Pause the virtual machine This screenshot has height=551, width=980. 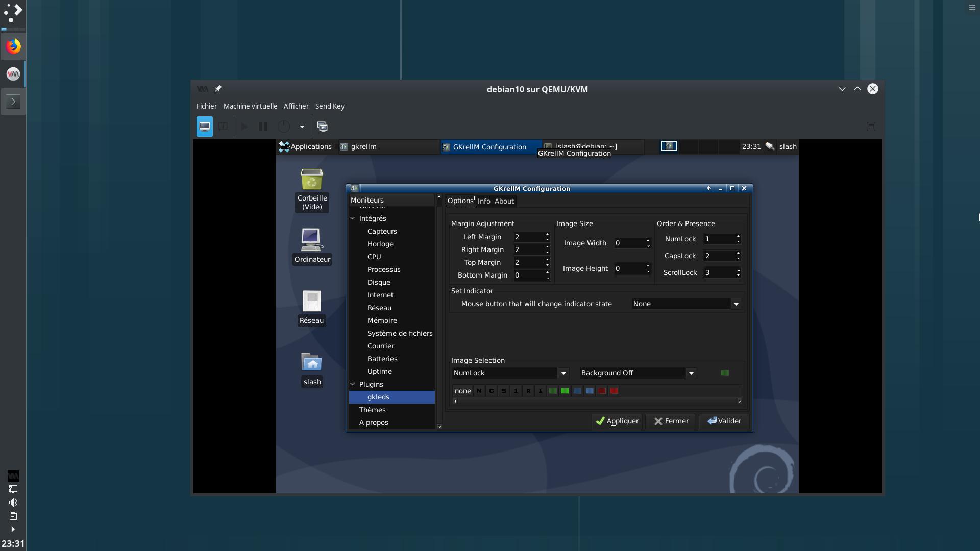click(x=263, y=127)
